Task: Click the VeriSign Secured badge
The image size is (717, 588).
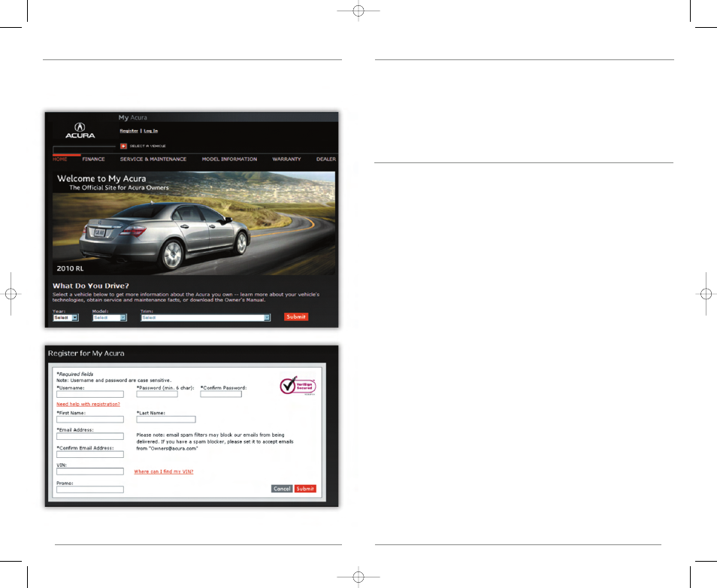Action: pyautogui.click(x=298, y=386)
